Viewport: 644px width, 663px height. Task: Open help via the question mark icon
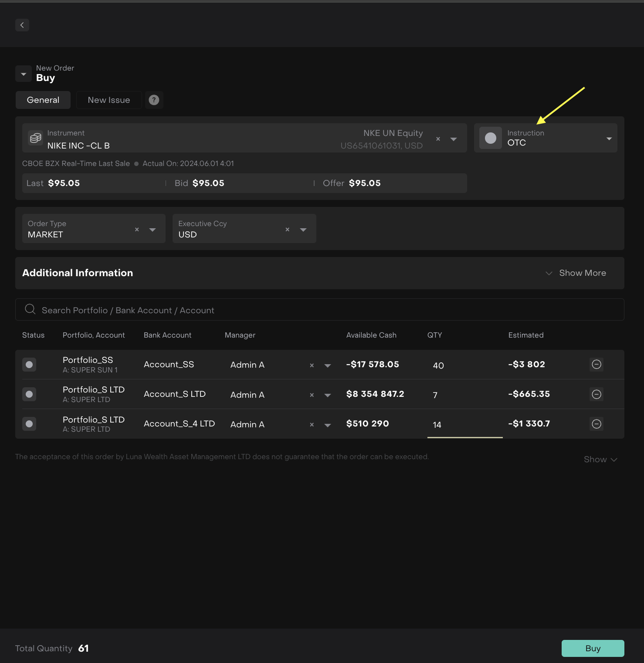click(x=154, y=100)
